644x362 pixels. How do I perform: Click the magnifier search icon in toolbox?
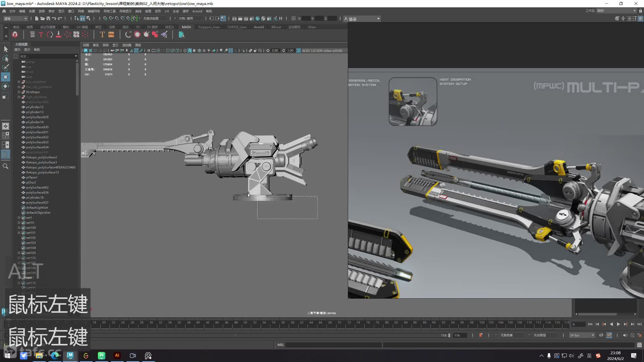coord(6,166)
